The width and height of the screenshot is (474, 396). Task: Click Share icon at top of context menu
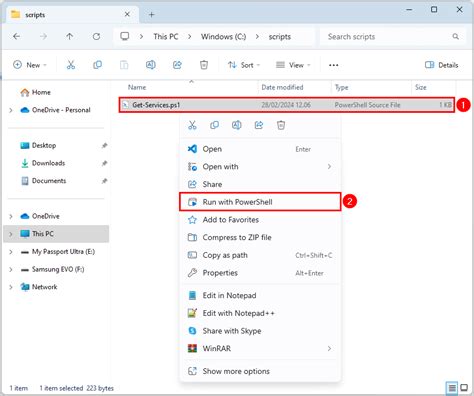tap(259, 125)
